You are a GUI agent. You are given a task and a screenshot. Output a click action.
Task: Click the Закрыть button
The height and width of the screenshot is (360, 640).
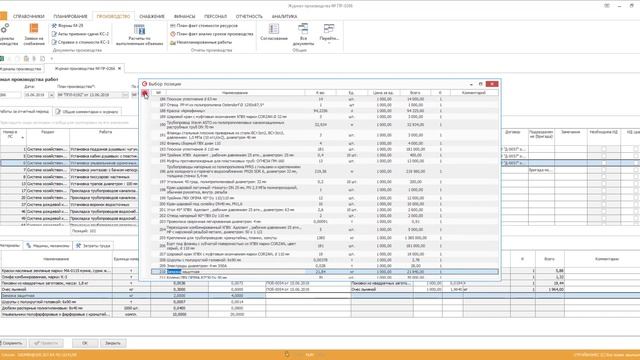click(x=113, y=343)
